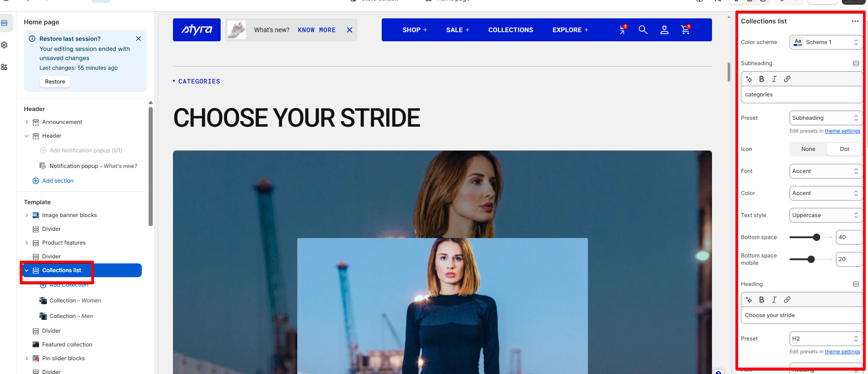The height and width of the screenshot is (374, 868).
Task: Open theme settings gear icon
Action: tap(4, 45)
